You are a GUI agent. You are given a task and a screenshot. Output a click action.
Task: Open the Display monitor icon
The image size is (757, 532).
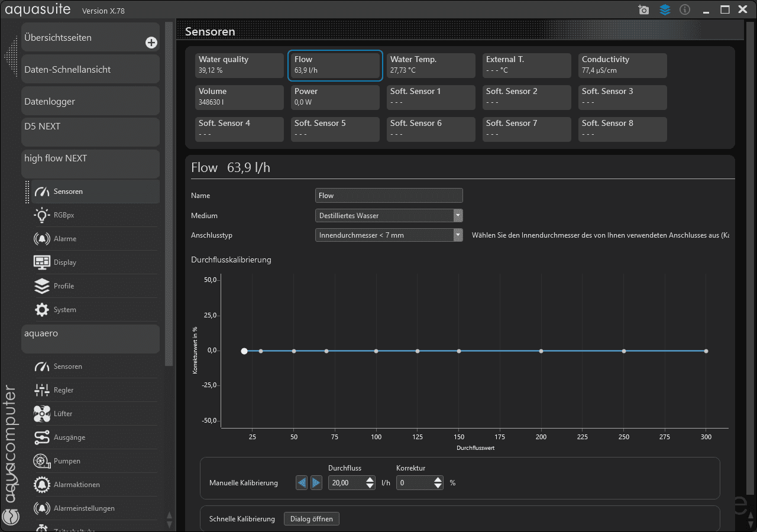(42, 262)
